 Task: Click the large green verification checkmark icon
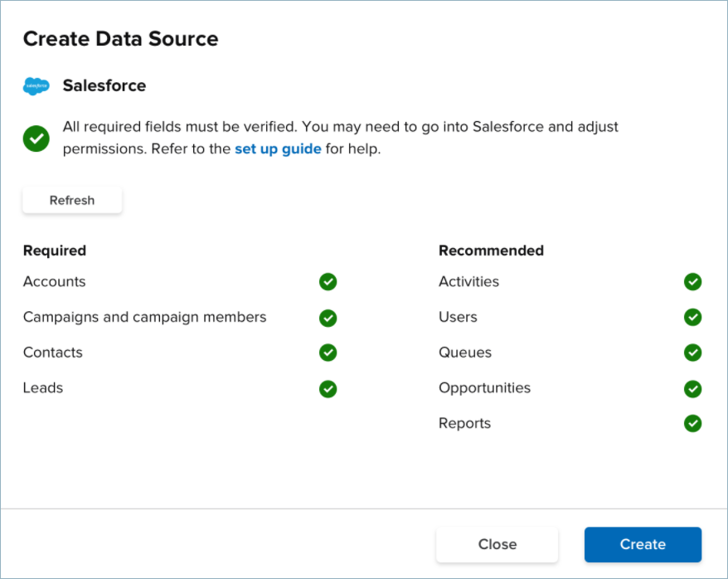[36, 139]
